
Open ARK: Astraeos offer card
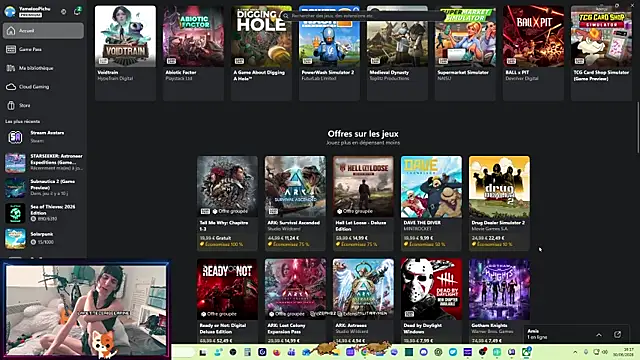pyautogui.click(x=363, y=301)
